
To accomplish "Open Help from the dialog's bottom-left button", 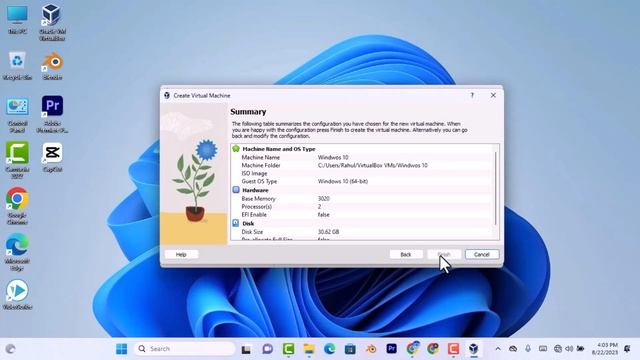I will click(181, 254).
